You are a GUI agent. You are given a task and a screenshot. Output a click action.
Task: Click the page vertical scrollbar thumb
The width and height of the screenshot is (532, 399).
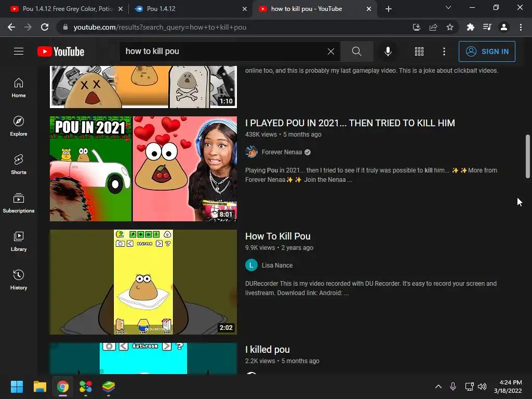pyautogui.click(x=528, y=156)
